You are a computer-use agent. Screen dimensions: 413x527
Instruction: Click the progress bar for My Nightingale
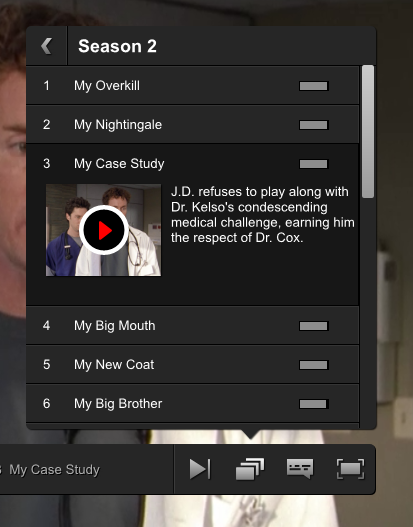pyautogui.click(x=314, y=125)
